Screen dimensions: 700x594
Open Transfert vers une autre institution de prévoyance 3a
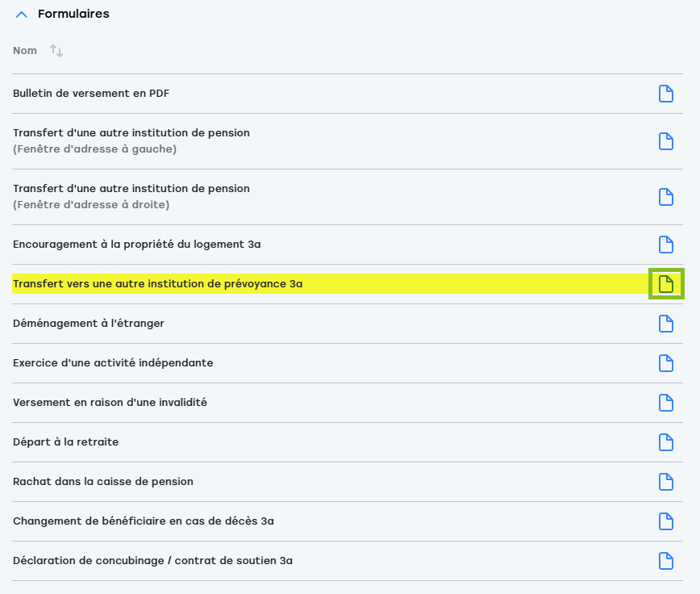(158, 284)
